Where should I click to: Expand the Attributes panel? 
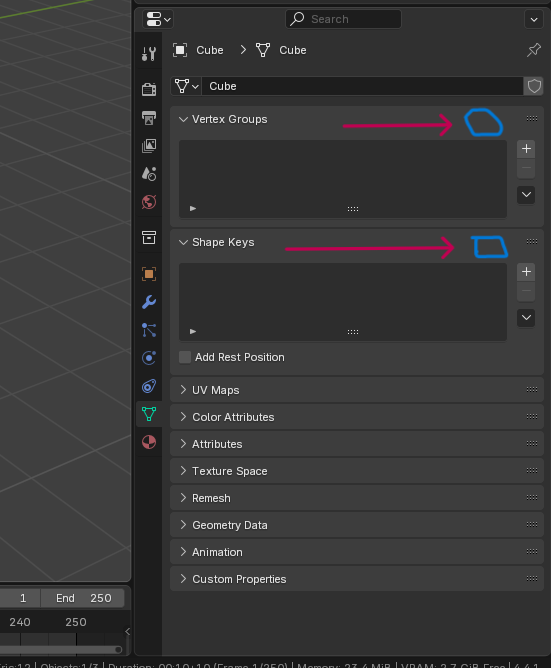pos(183,444)
